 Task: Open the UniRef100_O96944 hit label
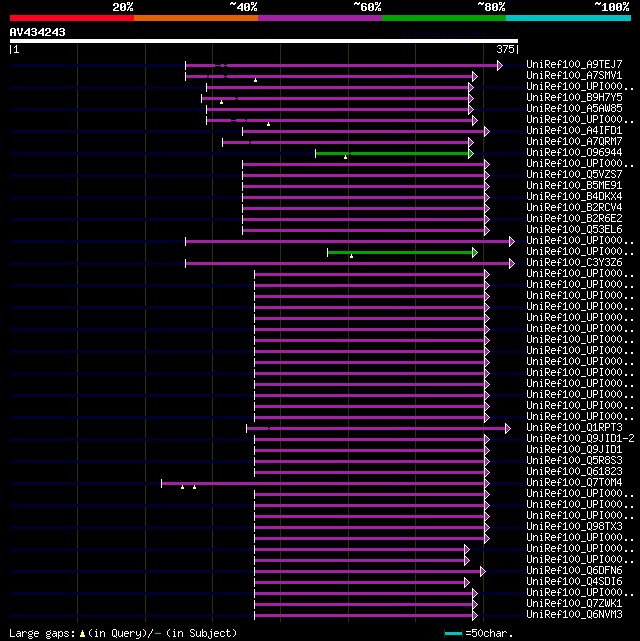coord(574,152)
